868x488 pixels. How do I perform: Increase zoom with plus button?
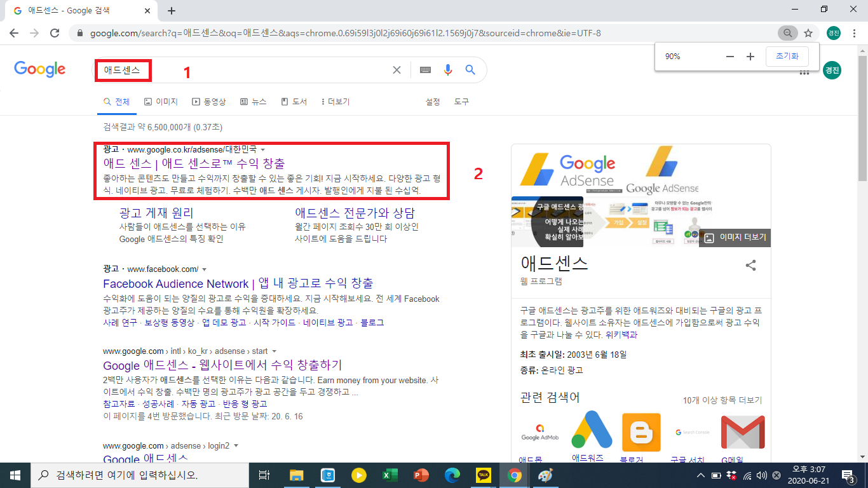(750, 57)
